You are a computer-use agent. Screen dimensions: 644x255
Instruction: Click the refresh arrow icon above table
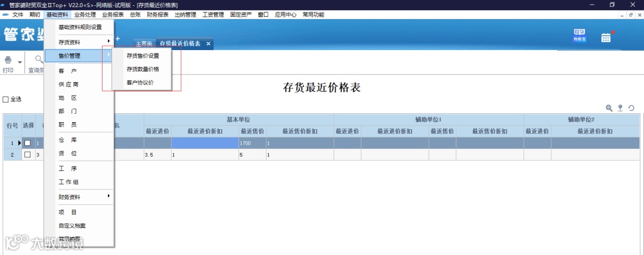631,108
